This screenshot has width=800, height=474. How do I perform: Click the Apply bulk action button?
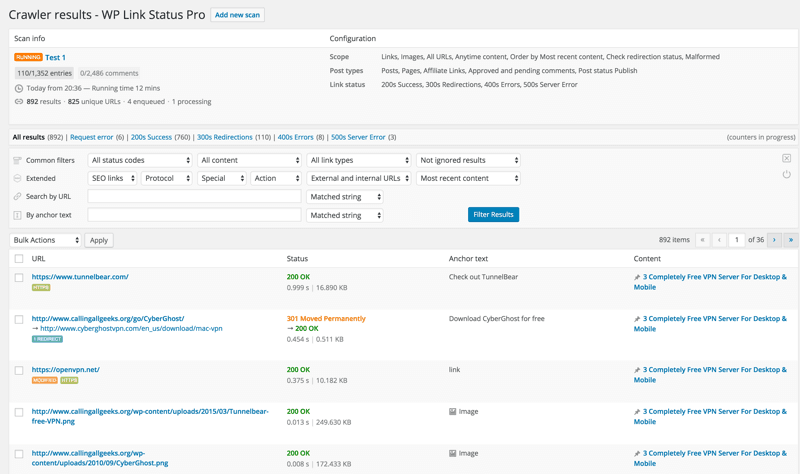pyautogui.click(x=99, y=240)
